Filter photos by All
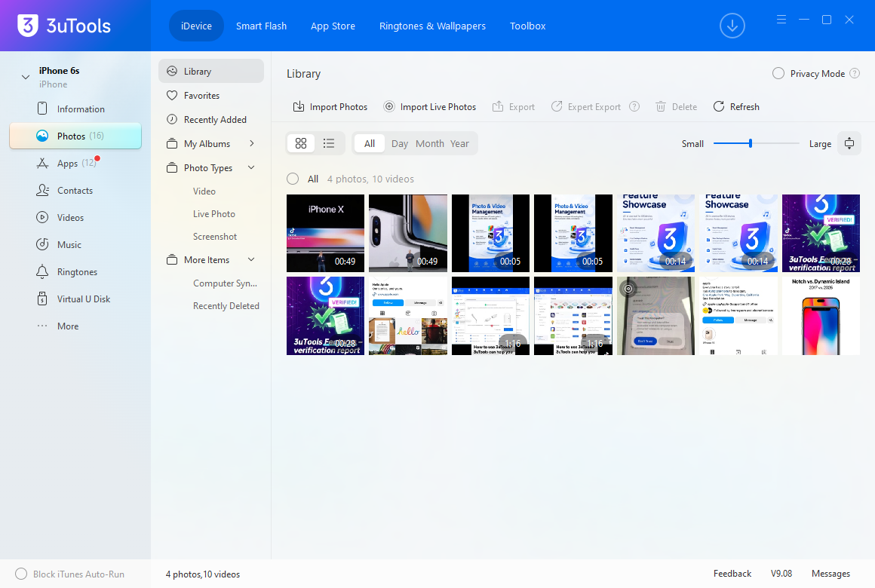The height and width of the screenshot is (588, 875). [370, 143]
